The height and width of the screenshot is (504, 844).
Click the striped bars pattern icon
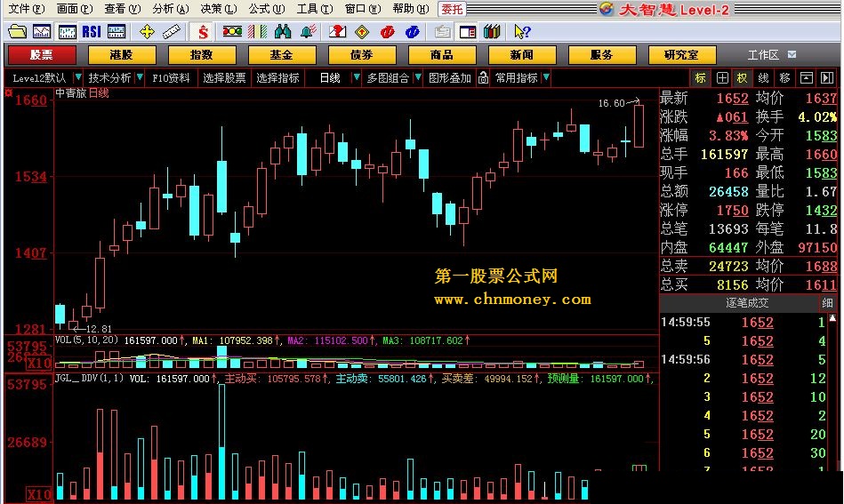point(257,32)
